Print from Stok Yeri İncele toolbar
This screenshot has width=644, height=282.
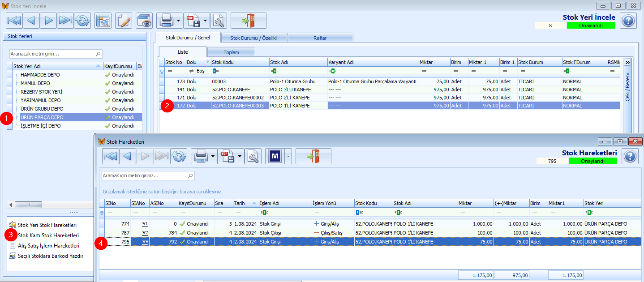click(x=166, y=21)
